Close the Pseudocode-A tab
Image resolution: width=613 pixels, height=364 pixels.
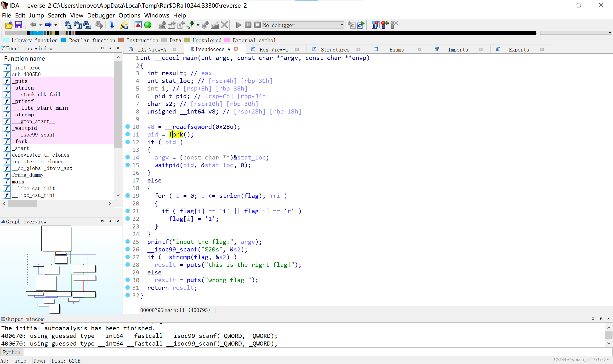click(236, 49)
